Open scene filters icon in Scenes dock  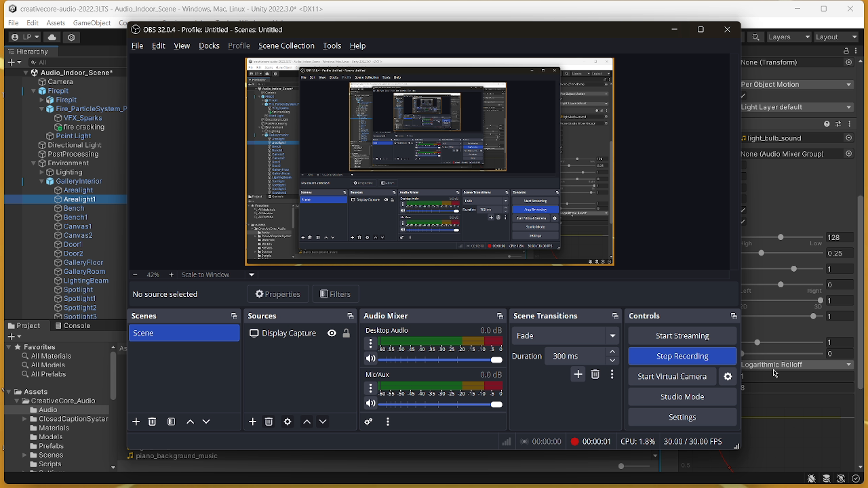[x=172, y=422]
